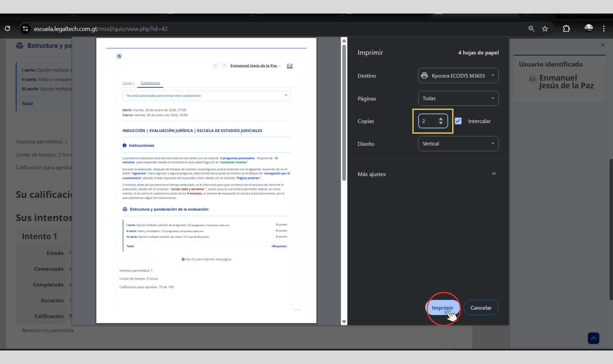The image size is (613, 364).
Task: Click the print preview scrollbar down arrow
Action: click(344, 322)
